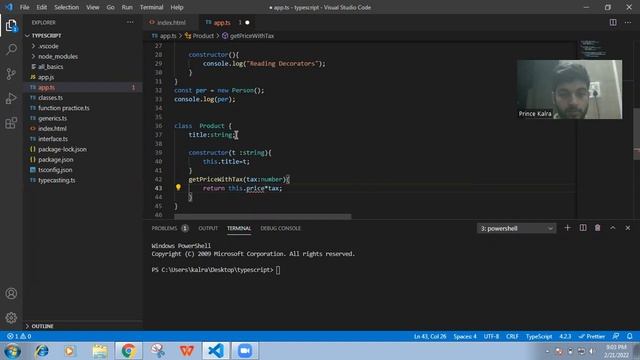Open the Help menu
Image resolution: width=640 pixels, height=360 pixels.
[x=177, y=7]
